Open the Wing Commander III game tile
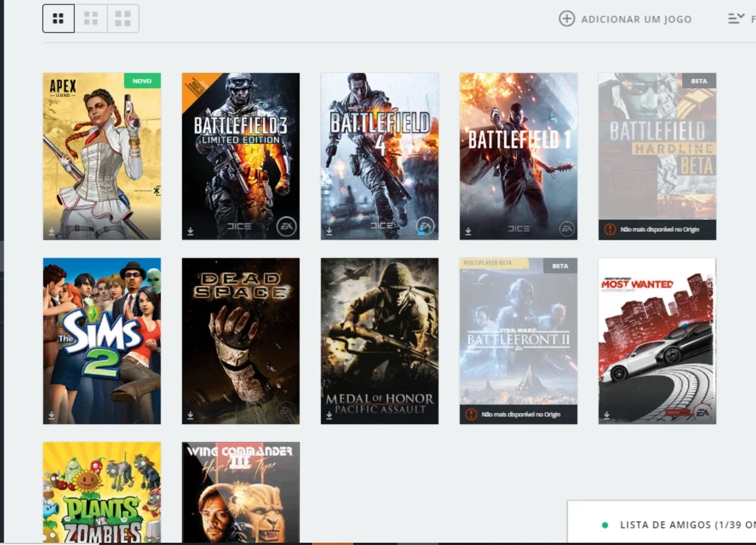Image resolution: width=756 pixels, height=545 pixels. click(x=241, y=493)
